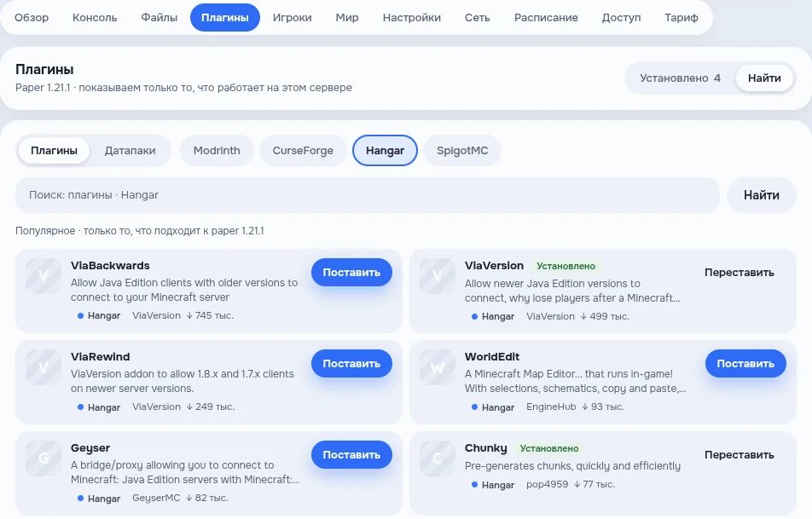The image size is (812, 519).
Task: Open the Файлы tab
Action: [x=159, y=18]
